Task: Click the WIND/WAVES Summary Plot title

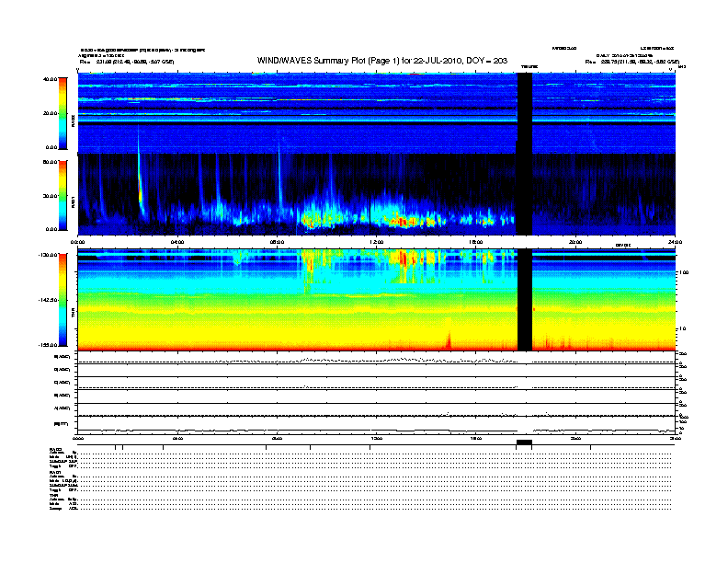Action: click(382, 61)
